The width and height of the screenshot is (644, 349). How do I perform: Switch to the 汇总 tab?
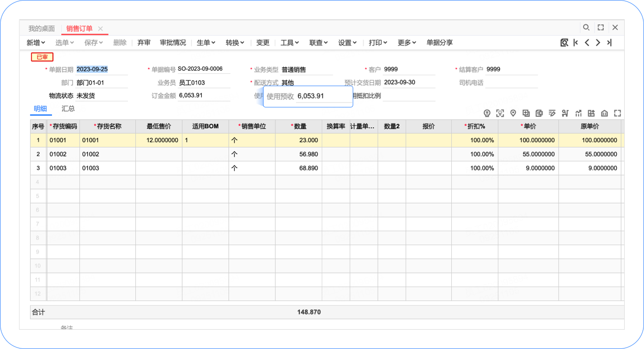click(x=68, y=108)
